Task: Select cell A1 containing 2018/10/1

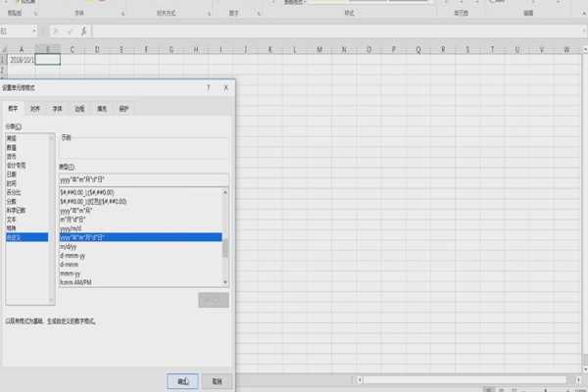Action: point(21,60)
